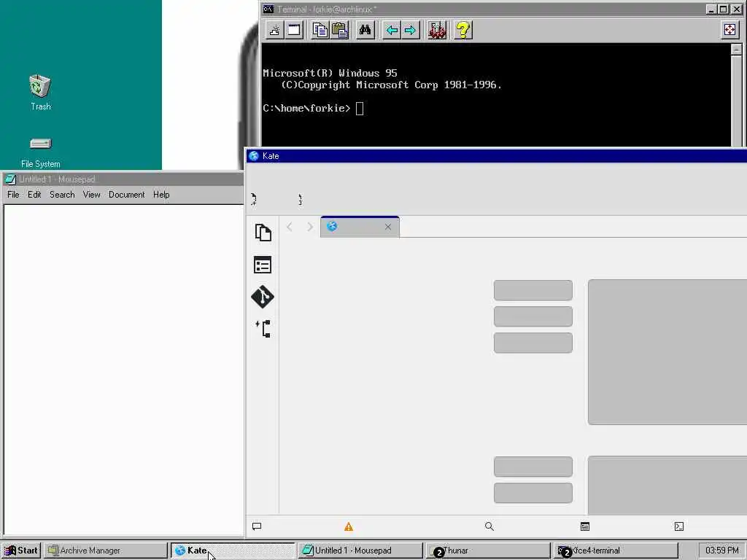Go forward with Kate tab bar right chevron
The height and width of the screenshot is (560, 747).
[310, 227]
